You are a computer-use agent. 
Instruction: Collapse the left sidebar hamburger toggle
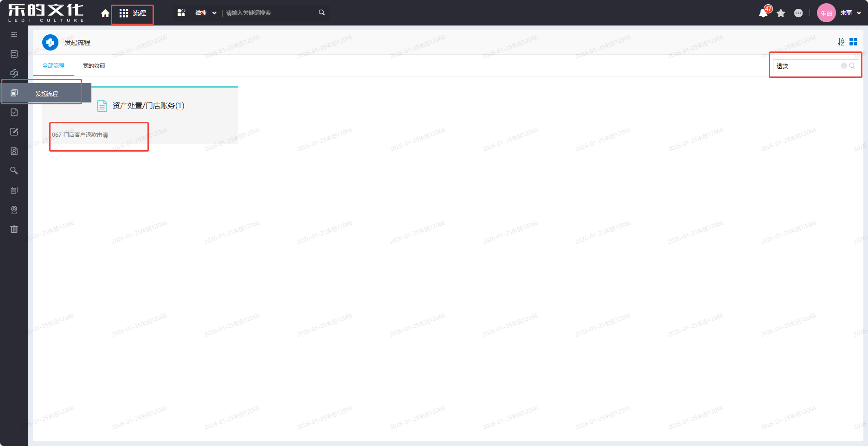pos(14,35)
